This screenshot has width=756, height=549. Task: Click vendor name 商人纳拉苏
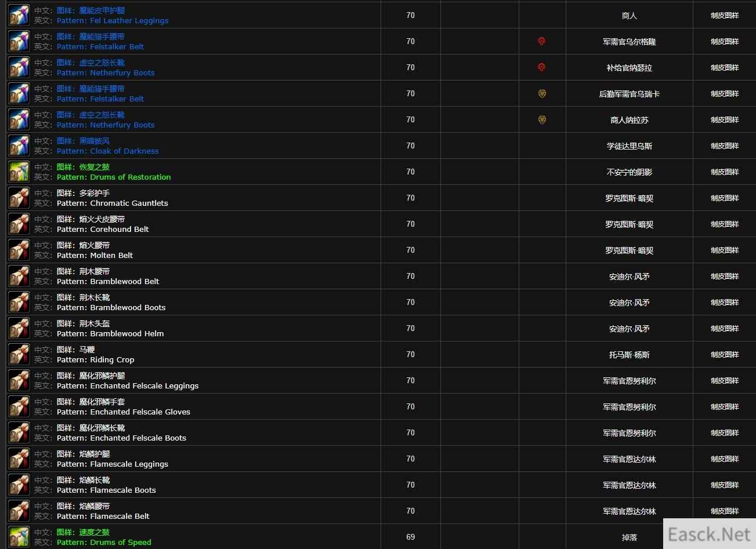(x=630, y=120)
